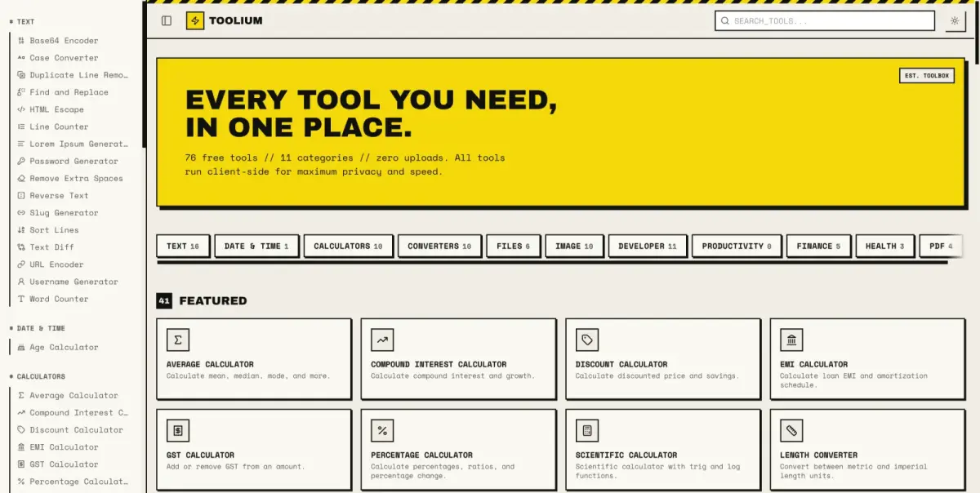The width and height of the screenshot is (980, 493).
Task: Click the Text Diff sidebar icon
Action: pos(21,247)
